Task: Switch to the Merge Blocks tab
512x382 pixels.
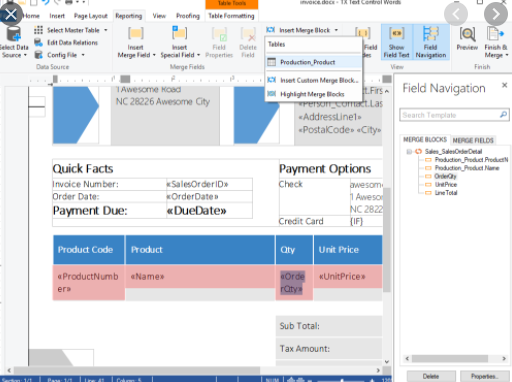Action: click(425, 140)
